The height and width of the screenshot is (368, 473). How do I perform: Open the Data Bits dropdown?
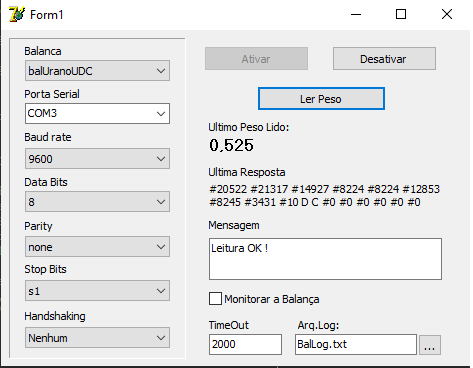[x=97, y=202]
